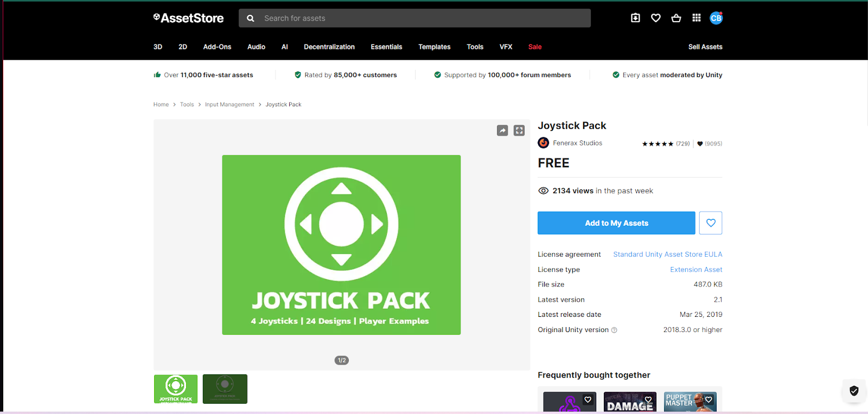Click the Joystick Pack breadcrumb text
Image resolution: width=868 pixels, height=414 pixels.
pos(283,105)
